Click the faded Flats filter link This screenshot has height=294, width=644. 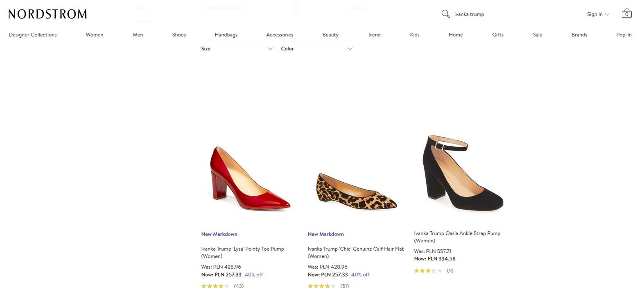click(141, 8)
